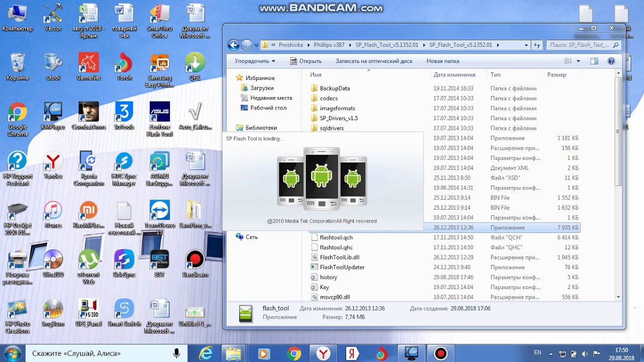The height and width of the screenshot is (362, 644).
Task: Open the UFS Panel desktop icon
Action: 89,313
